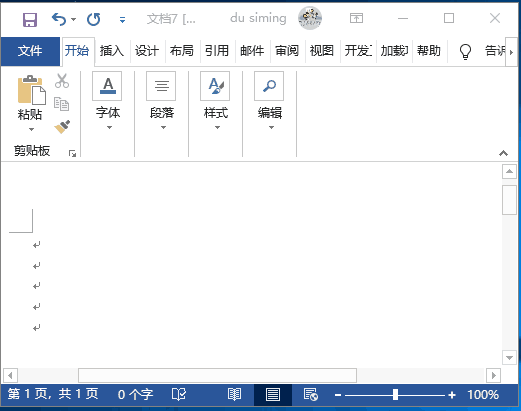
Task: Copy selection with the copy icon
Action: pyautogui.click(x=62, y=104)
